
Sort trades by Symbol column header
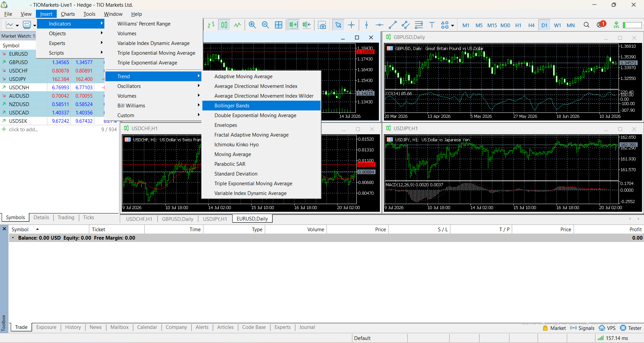49,229
